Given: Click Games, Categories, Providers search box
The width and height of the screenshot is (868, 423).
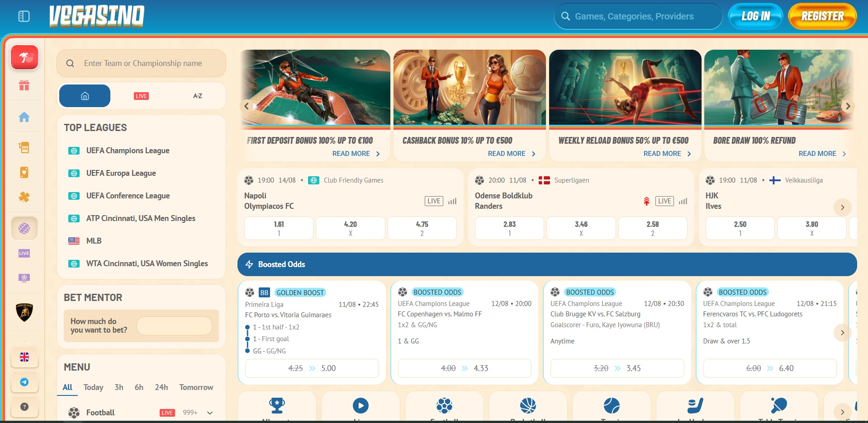Looking at the screenshot, I should pos(638,16).
